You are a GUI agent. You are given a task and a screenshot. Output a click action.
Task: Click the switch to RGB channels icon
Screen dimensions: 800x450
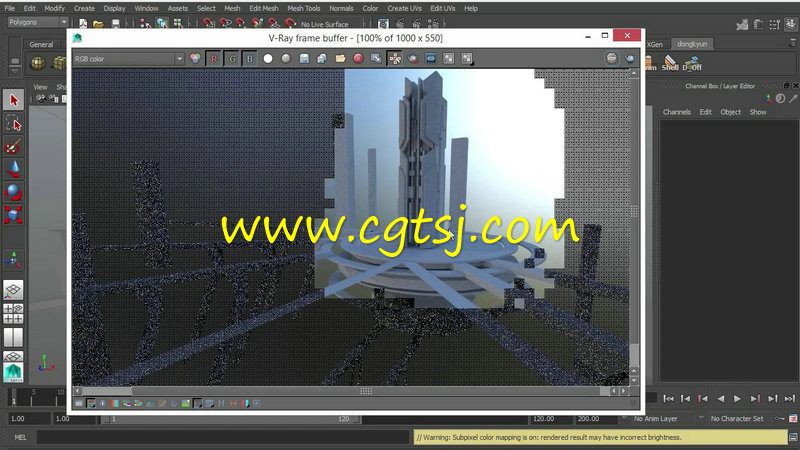point(195,59)
